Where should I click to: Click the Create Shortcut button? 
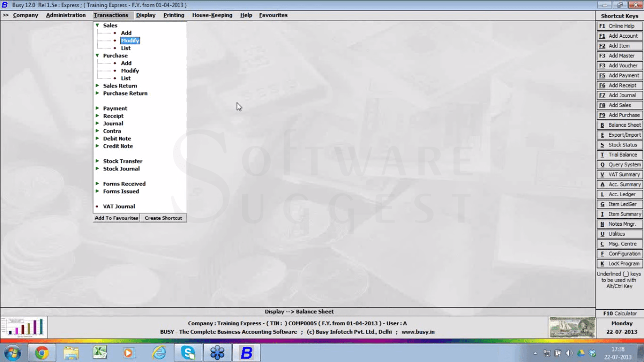point(163,218)
